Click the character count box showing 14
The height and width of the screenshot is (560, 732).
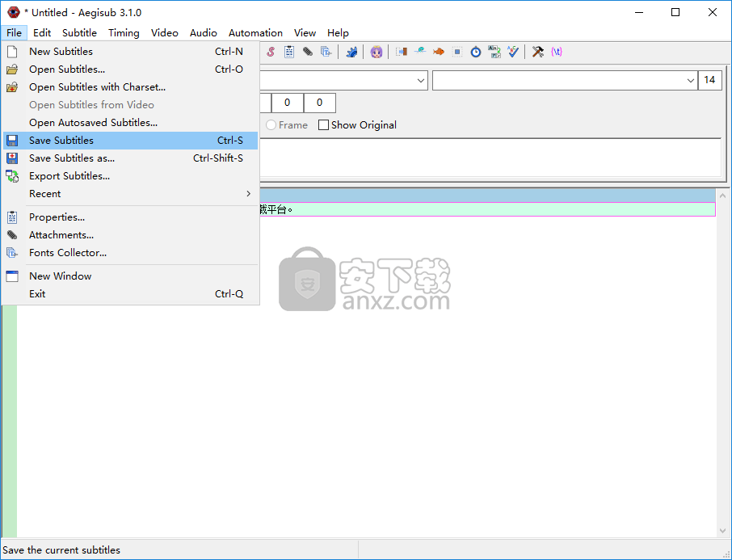point(709,80)
